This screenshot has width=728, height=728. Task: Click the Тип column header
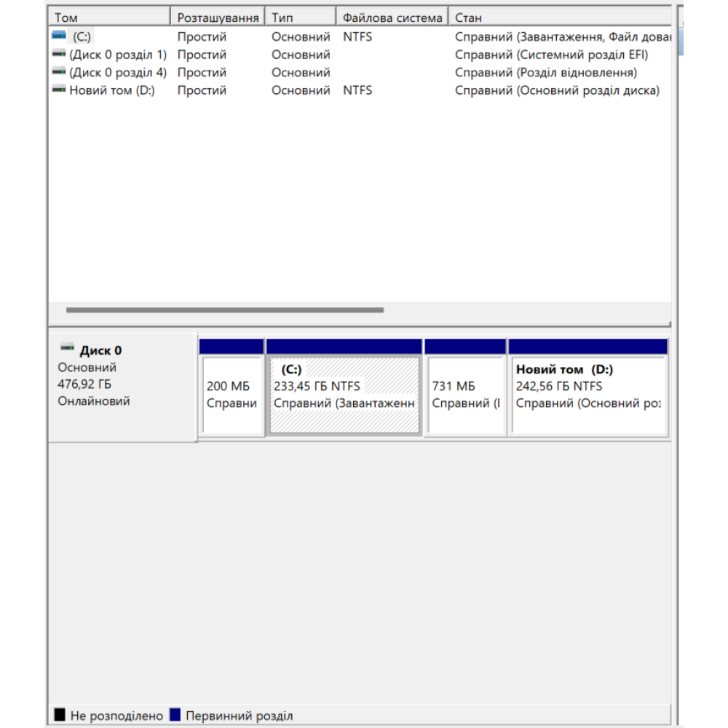coord(300,17)
